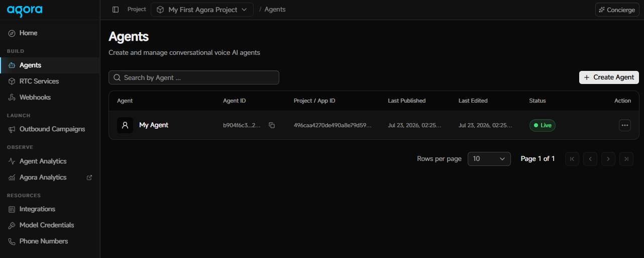
Task: Click the Project App ID value
Action: pyautogui.click(x=333, y=125)
